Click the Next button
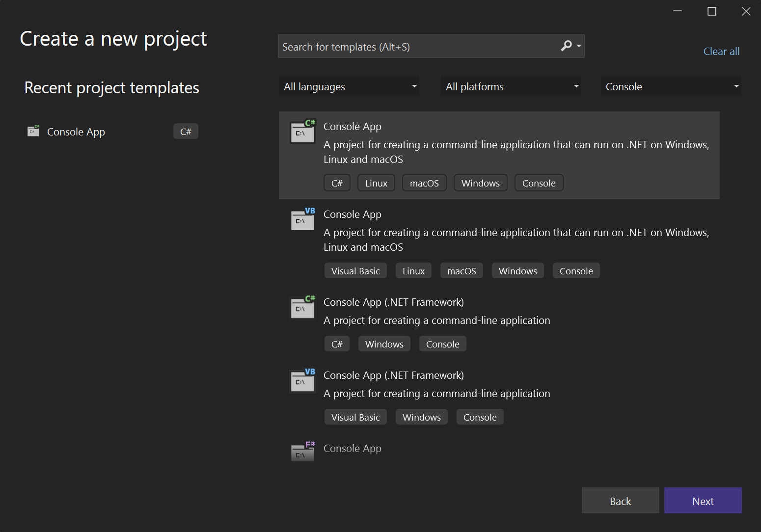761x532 pixels. (703, 501)
